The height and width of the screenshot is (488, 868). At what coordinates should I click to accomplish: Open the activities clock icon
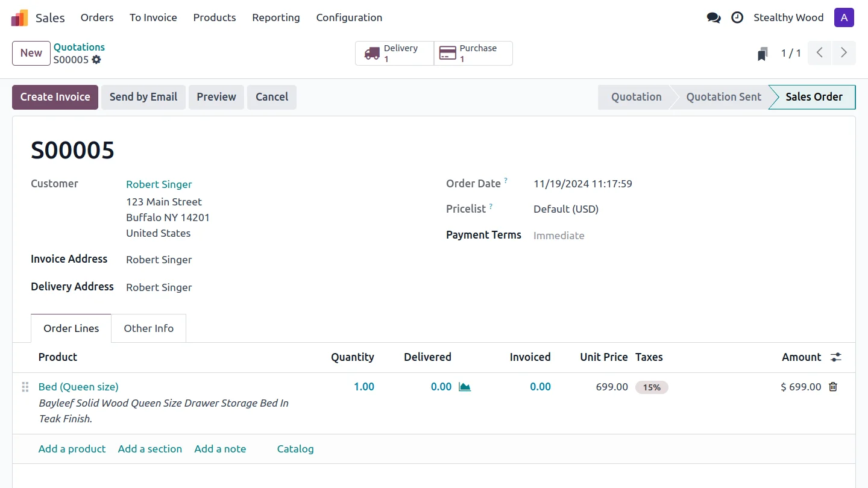[737, 18]
